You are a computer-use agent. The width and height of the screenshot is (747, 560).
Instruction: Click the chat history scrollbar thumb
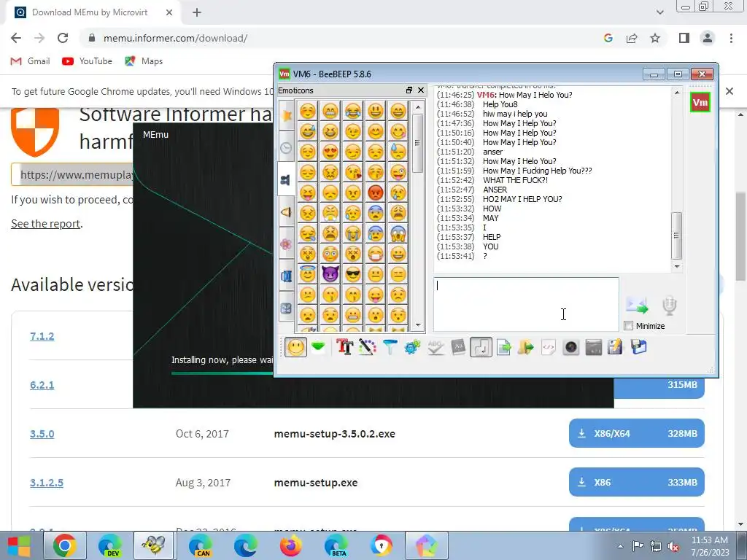(x=676, y=236)
